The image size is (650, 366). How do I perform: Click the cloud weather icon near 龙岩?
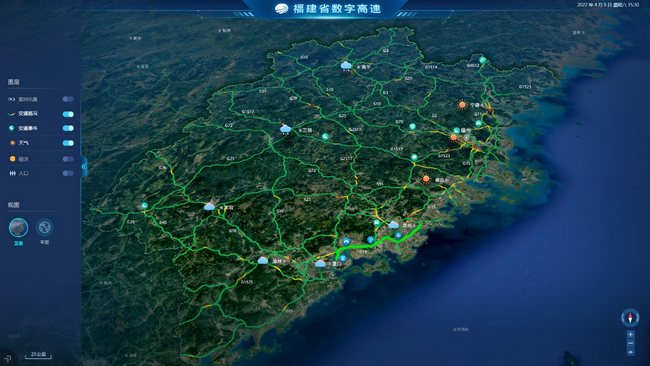pos(209,206)
